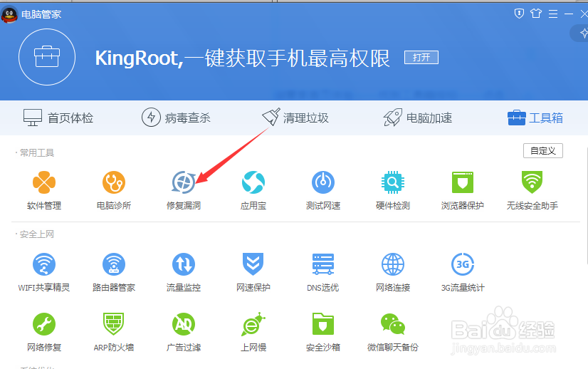Open 3G流量统计 data statistics
Viewport: 588px width, 369px height.
point(463,273)
